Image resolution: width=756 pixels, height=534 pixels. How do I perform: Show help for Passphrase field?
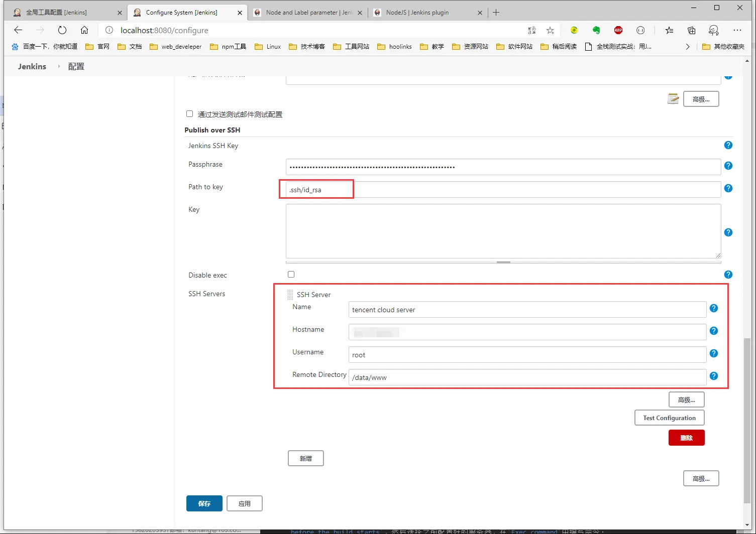point(728,166)
